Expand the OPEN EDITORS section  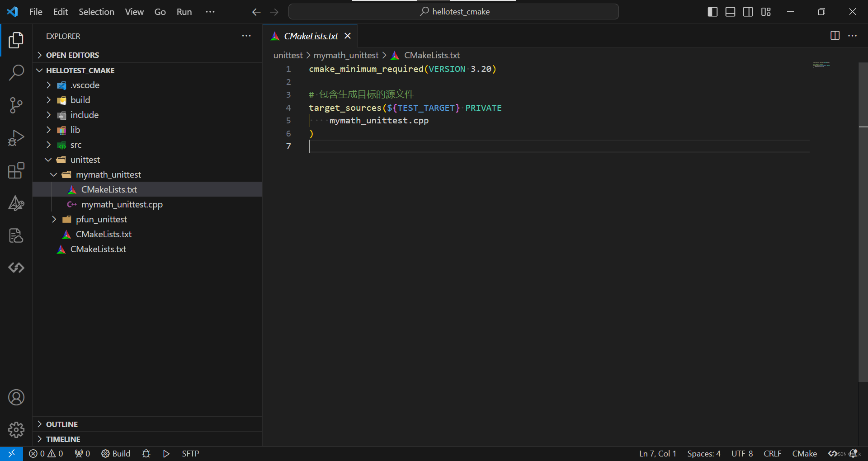click(x=147, y=55)
